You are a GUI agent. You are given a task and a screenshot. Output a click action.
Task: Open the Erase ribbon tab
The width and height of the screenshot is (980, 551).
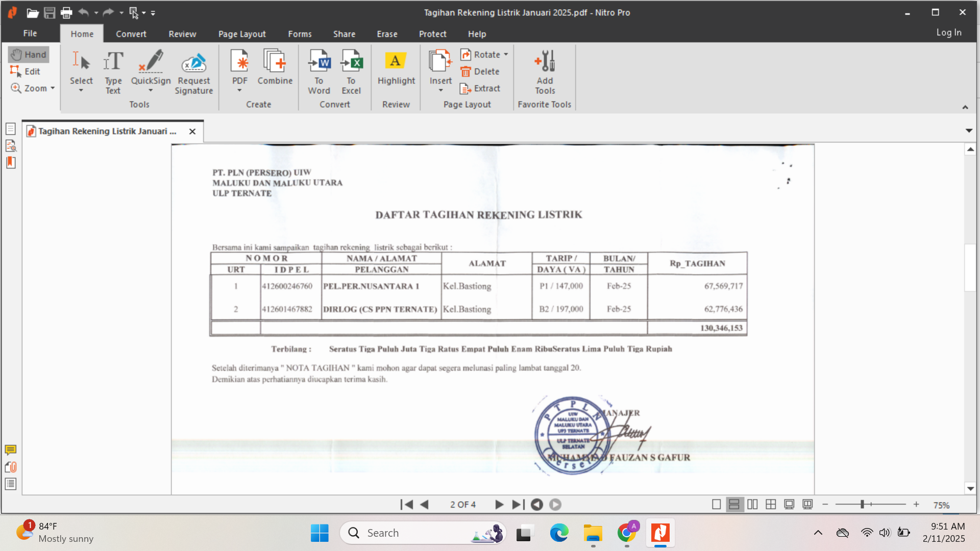coord(387,34)
